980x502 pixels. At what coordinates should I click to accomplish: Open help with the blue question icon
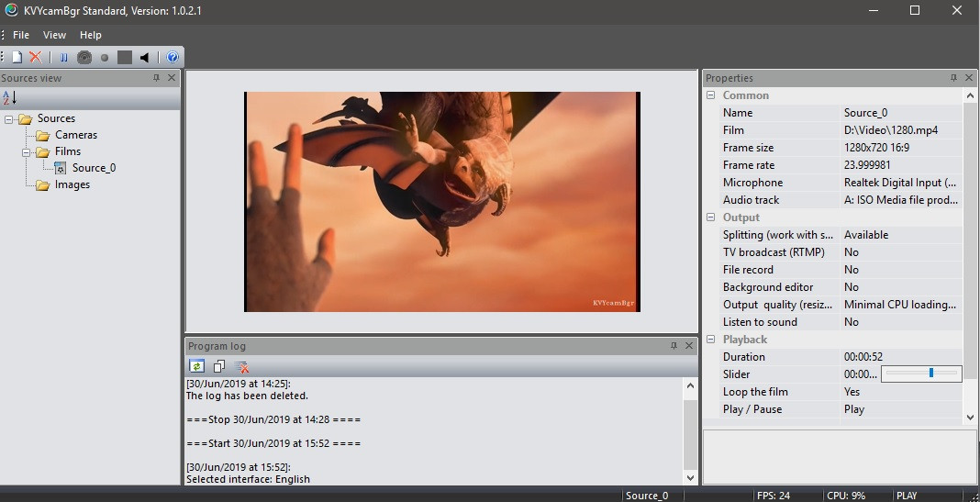(173, 58)
